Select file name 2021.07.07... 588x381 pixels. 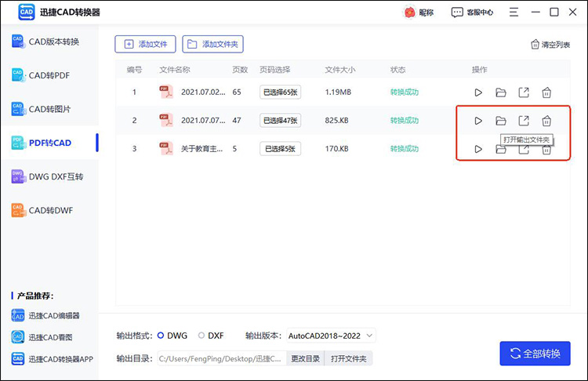203,121
